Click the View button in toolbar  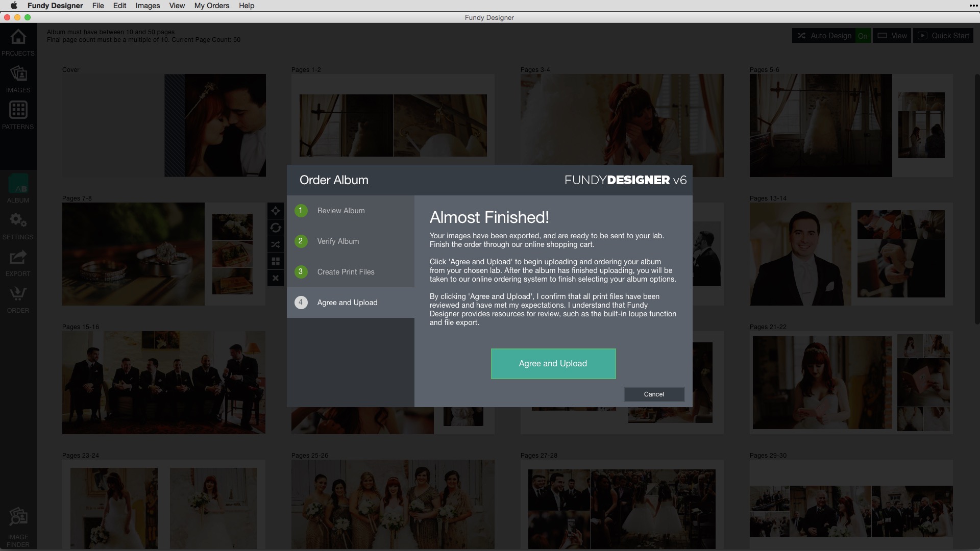[892, 36]
